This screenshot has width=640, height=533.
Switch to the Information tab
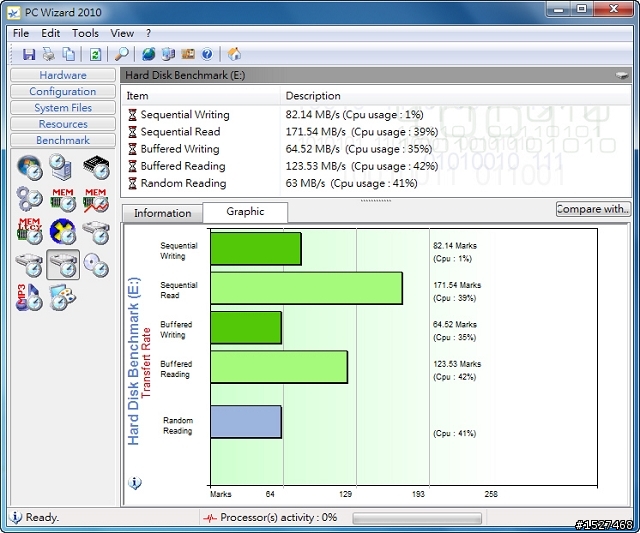point(162,213)
